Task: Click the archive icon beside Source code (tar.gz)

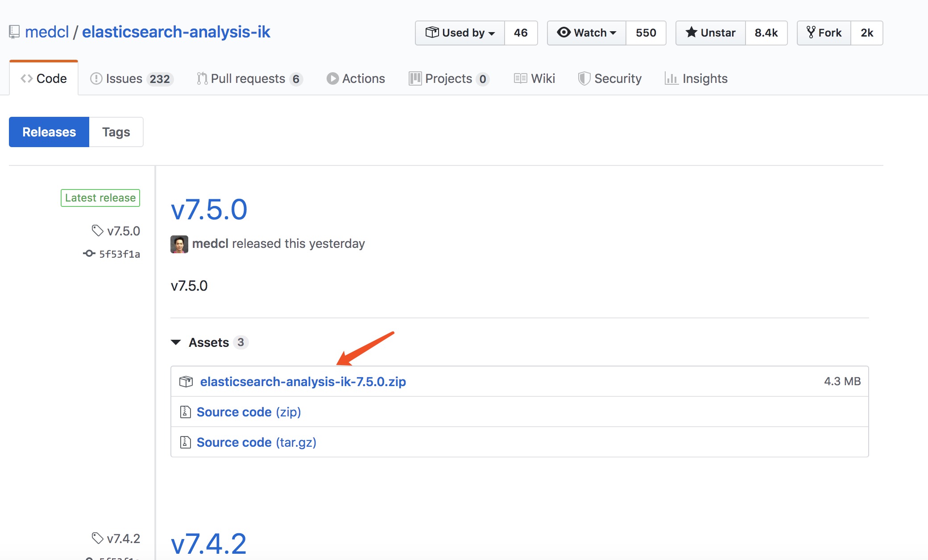Action: (185, 442)
